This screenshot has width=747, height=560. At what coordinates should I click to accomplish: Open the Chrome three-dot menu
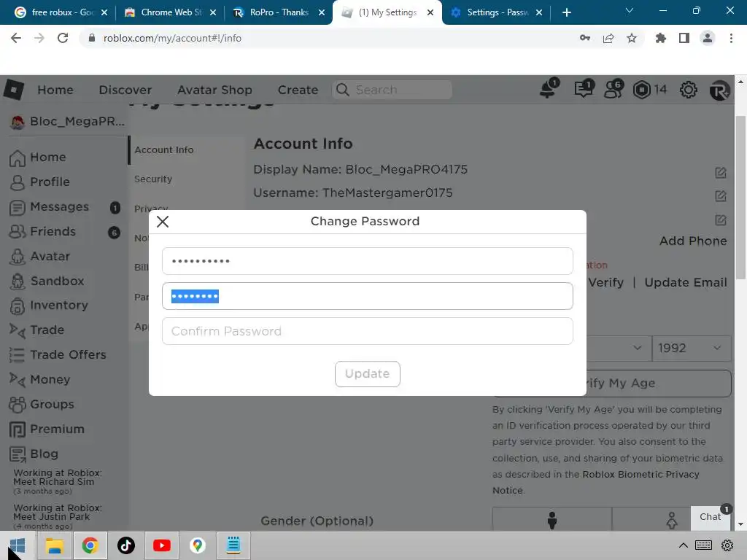731,38
